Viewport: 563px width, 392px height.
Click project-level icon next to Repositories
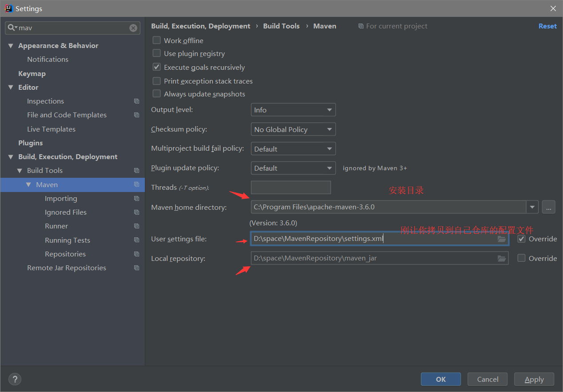tap(136, 254)
